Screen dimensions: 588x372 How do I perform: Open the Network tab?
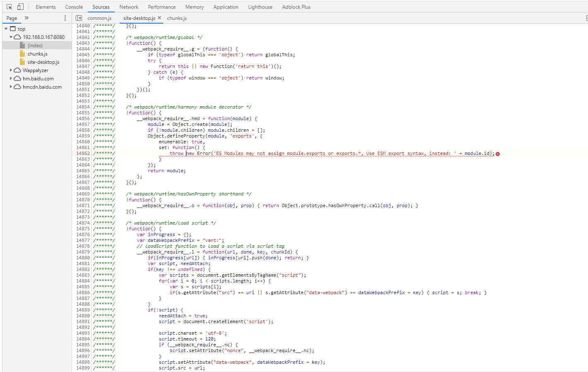pos(129,7)
